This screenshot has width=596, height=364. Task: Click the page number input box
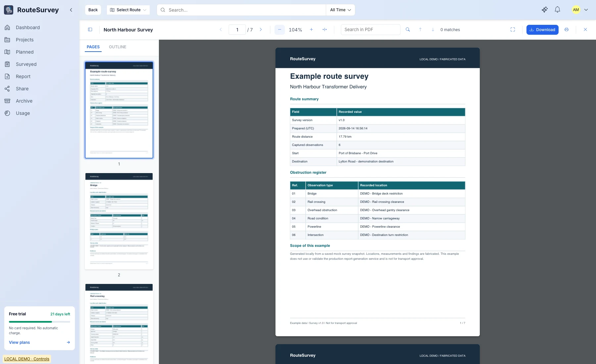click(237, 30)
